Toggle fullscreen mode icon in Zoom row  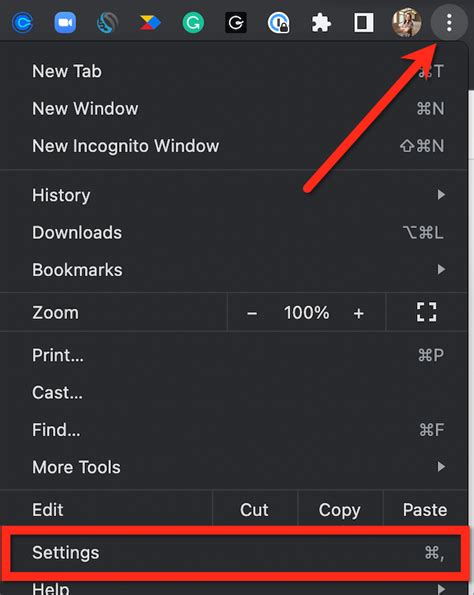click(x=427, y=312)
